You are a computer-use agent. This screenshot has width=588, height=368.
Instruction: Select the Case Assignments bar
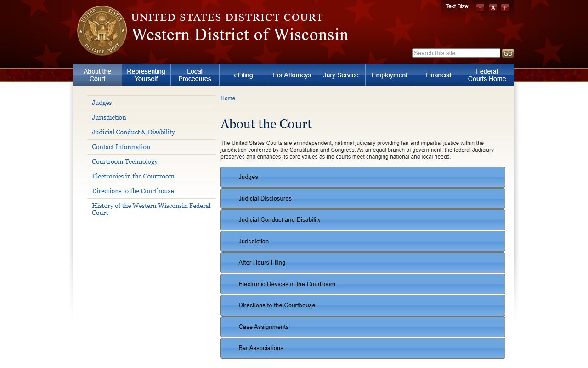pos(363,327)
